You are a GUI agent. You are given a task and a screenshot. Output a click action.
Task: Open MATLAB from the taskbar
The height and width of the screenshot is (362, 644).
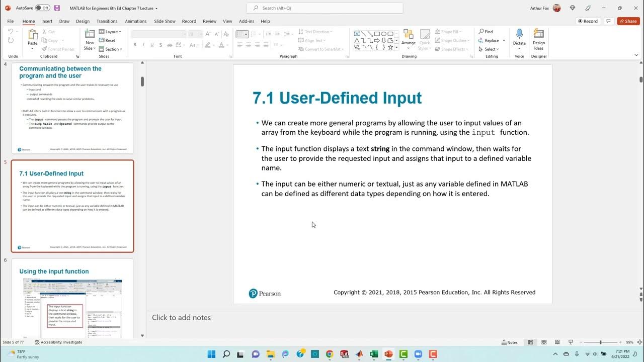pos(359,354)
